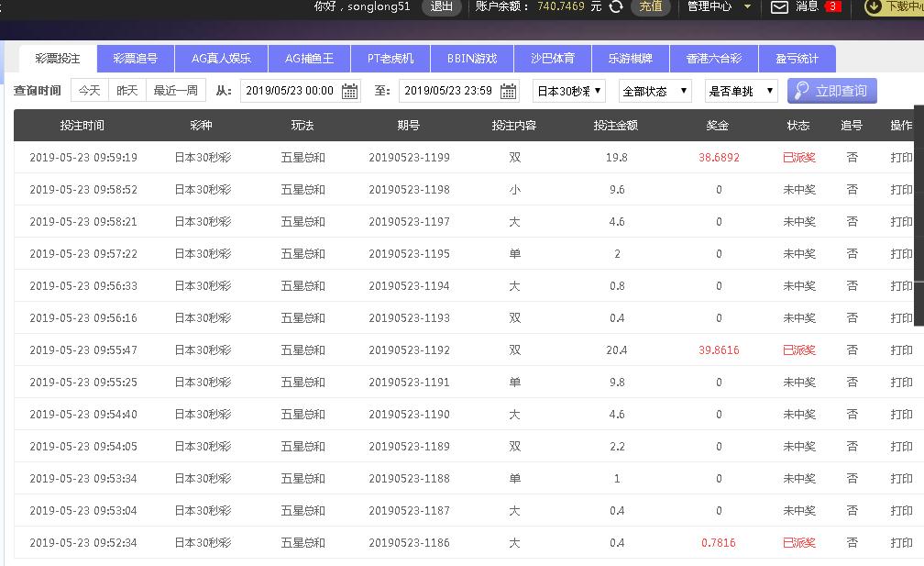Viewport: 924px width, 566px height.
Task: Click 已派奖 status for issue 20190523-1199
Action: pos(799,158)
